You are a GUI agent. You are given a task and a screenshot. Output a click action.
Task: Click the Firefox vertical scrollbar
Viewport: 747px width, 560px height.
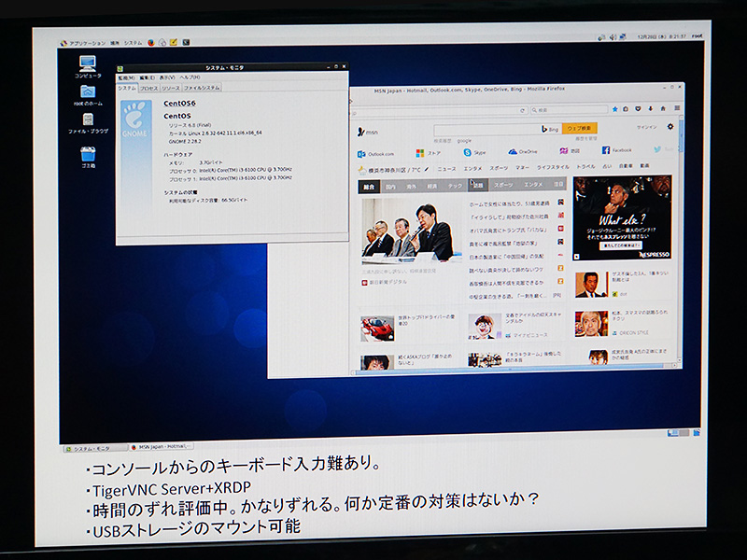click(x=681, y=238)
